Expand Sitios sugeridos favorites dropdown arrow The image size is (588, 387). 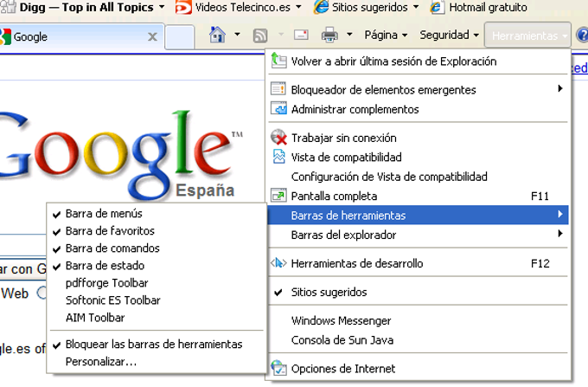tap(416, 7)
